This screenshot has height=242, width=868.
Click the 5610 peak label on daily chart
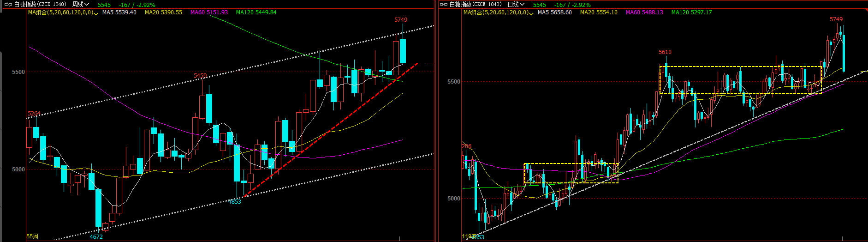(x=665, y=52)
